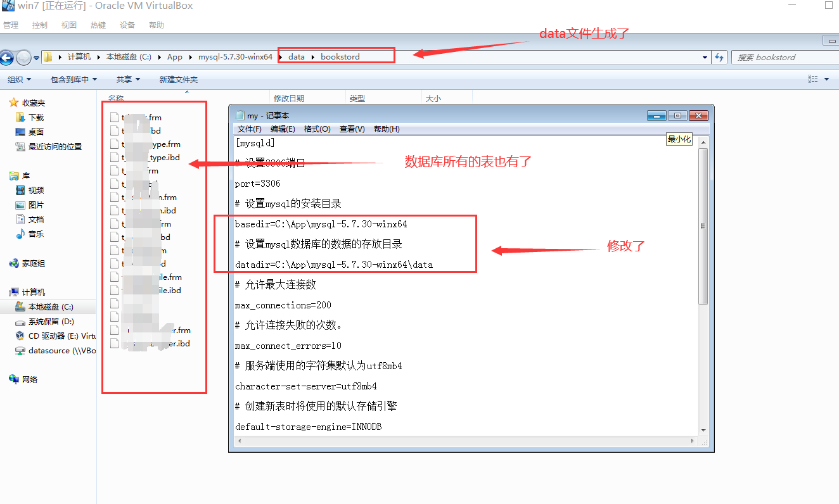Open the 共享 dropdown

point(128,79)
